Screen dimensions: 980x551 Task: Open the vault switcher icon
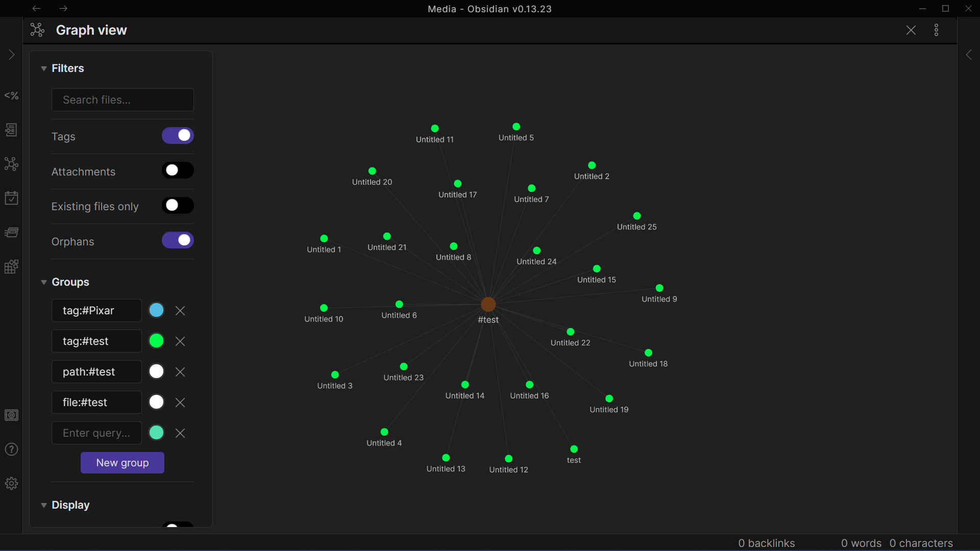(x=11, y=415)
